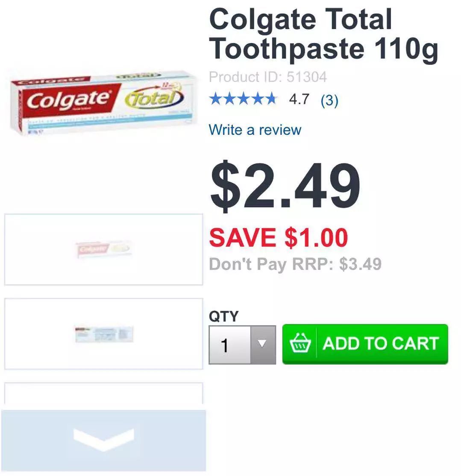
Task: Select the second thumbnail showing box back
Action: [103, 334]
